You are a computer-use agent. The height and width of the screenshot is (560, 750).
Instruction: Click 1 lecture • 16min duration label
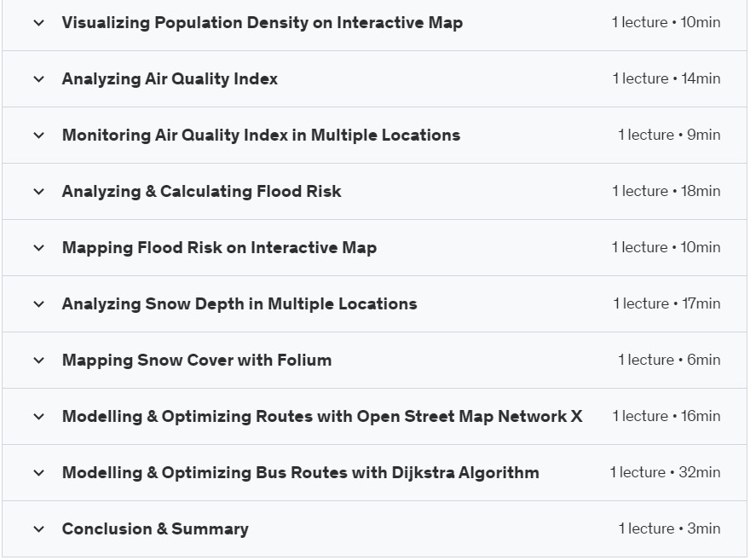(x=666, y=416)
